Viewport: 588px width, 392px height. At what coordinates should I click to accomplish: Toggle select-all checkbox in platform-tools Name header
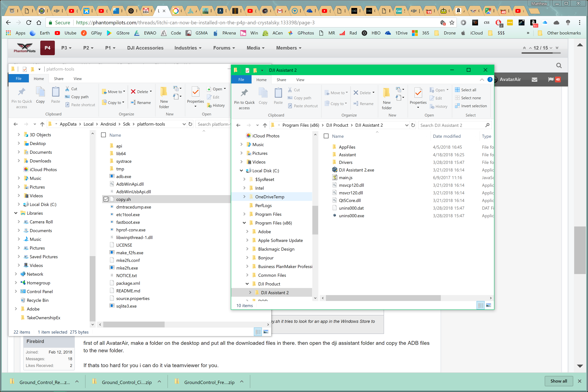[x=103, y=135]
